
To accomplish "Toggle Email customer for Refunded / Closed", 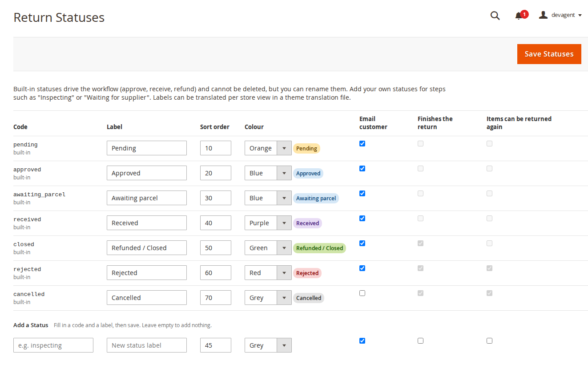I will click(362, 243).
